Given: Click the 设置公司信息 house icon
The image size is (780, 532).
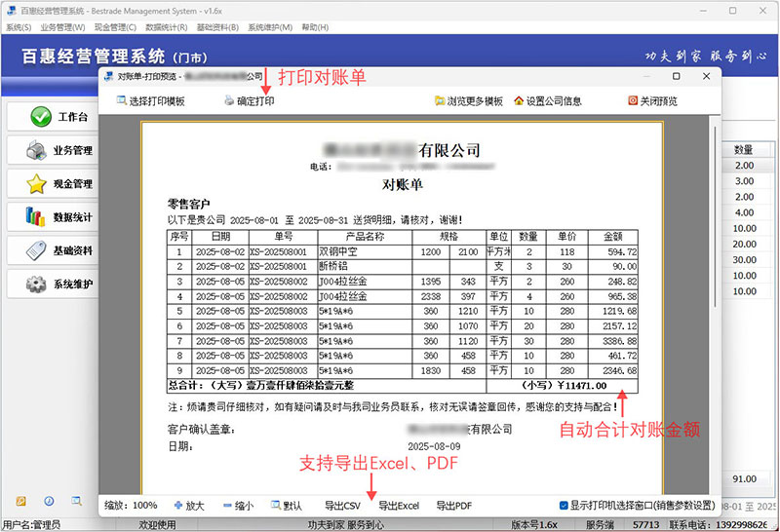Looking at the screenshot, I should coord(519,101).
